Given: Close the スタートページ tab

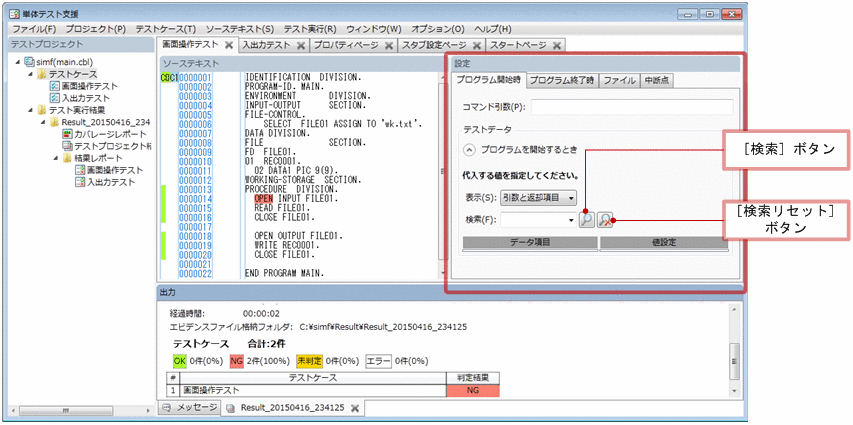Looking at the screenshot, I should pos(557,46).
